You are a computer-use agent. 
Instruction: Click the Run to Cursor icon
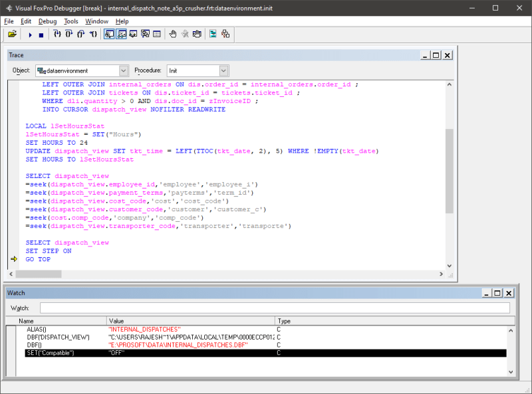point(93,34)
